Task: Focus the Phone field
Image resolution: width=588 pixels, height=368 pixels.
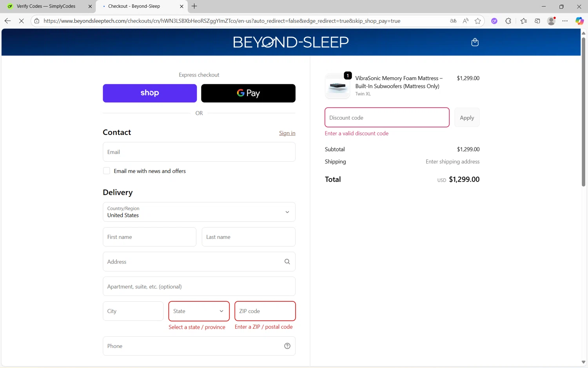Action: [x=199, y=346]
